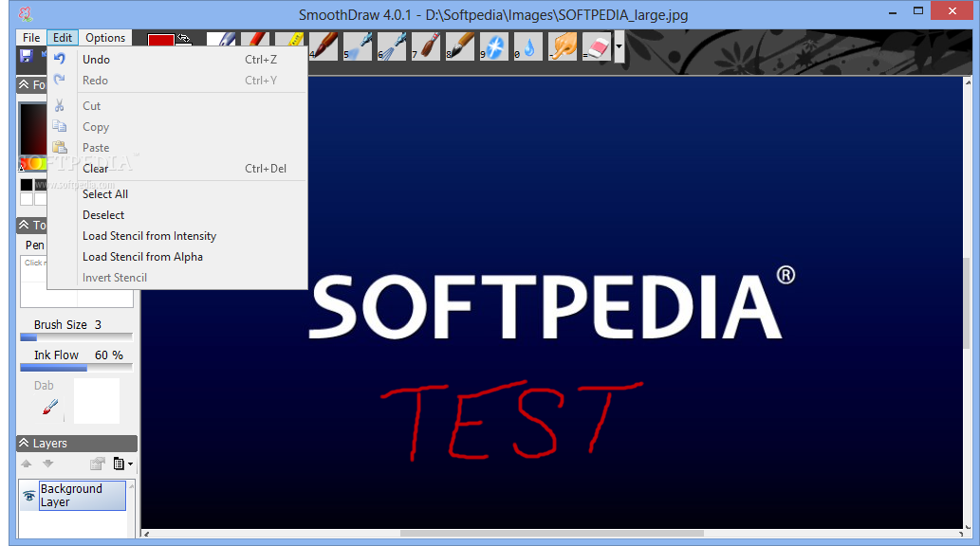
Task: Choose Copy in the Edit menu
Action: [177, 127]
